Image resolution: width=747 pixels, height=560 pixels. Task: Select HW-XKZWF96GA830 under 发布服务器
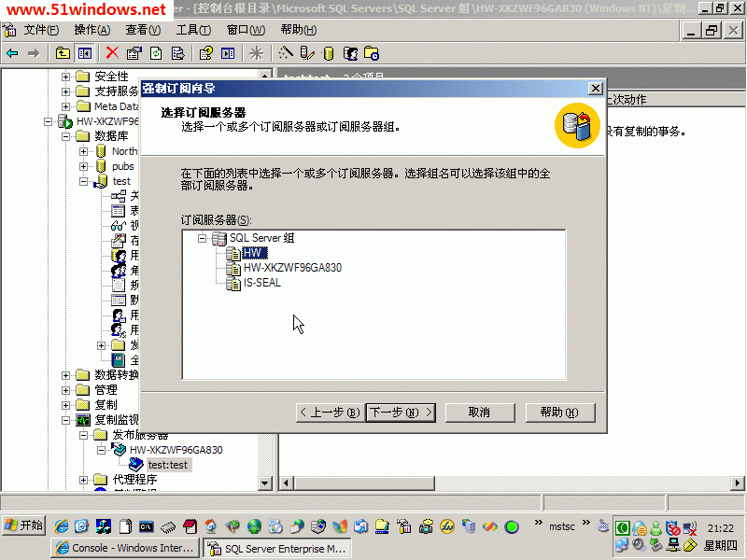pos(176,450)
